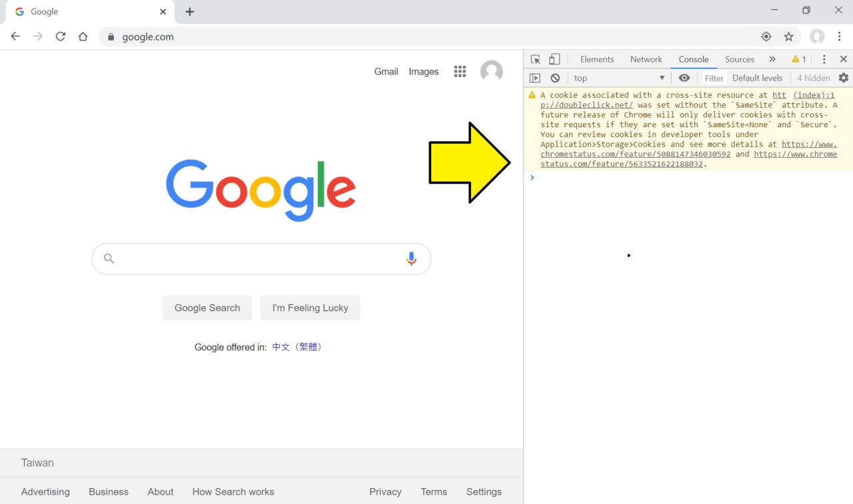Expand the console prompt chevron
853x504 pixels.
point(531,177)
